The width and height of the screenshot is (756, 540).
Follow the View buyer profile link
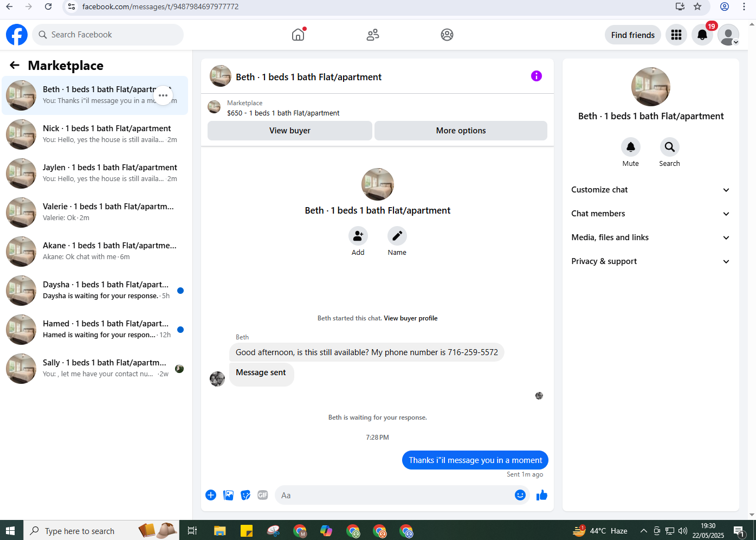(411, 318)
